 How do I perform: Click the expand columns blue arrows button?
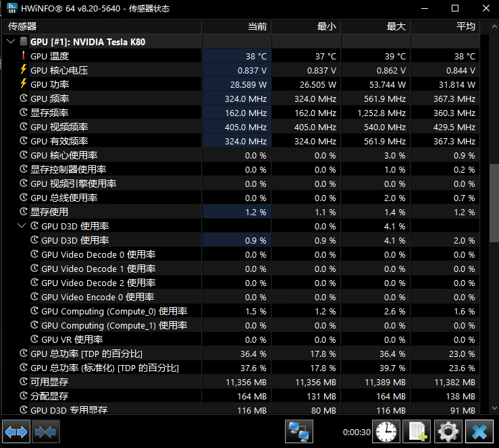point(16,431)
